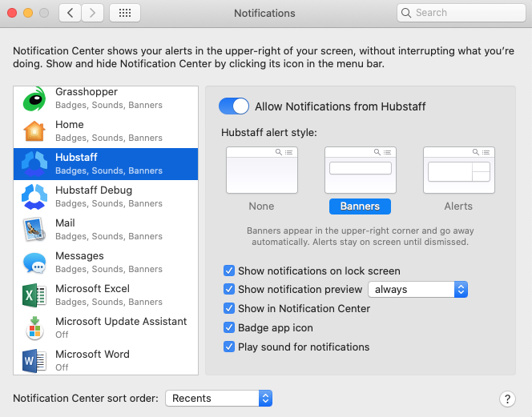Click the Mail stamp icon
The image size is (532, 417).
34,230
